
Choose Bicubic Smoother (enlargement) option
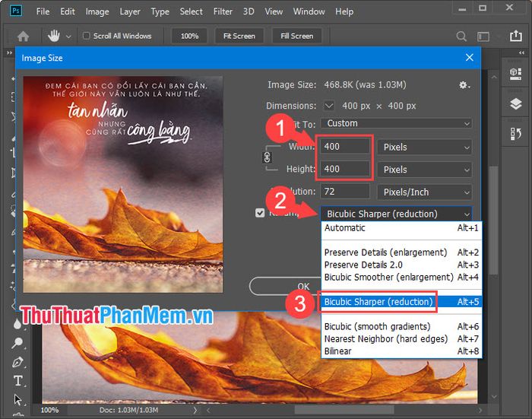(x=401, y=277)
